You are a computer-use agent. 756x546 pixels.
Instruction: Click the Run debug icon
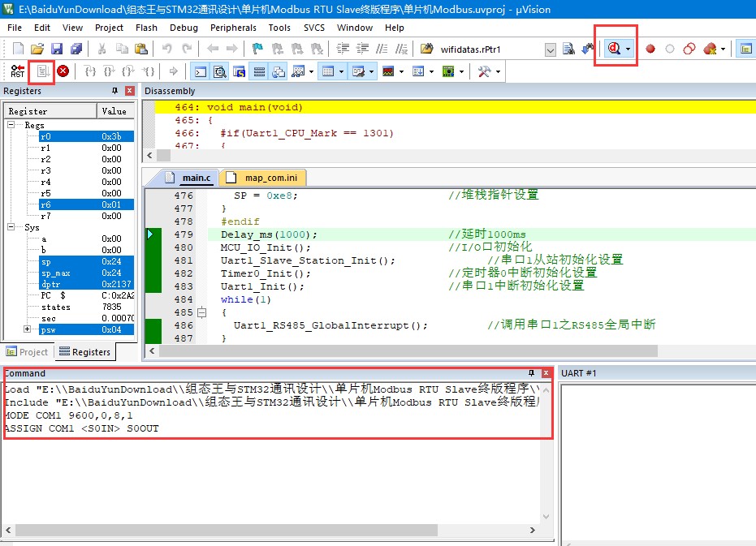coord(42,71)
